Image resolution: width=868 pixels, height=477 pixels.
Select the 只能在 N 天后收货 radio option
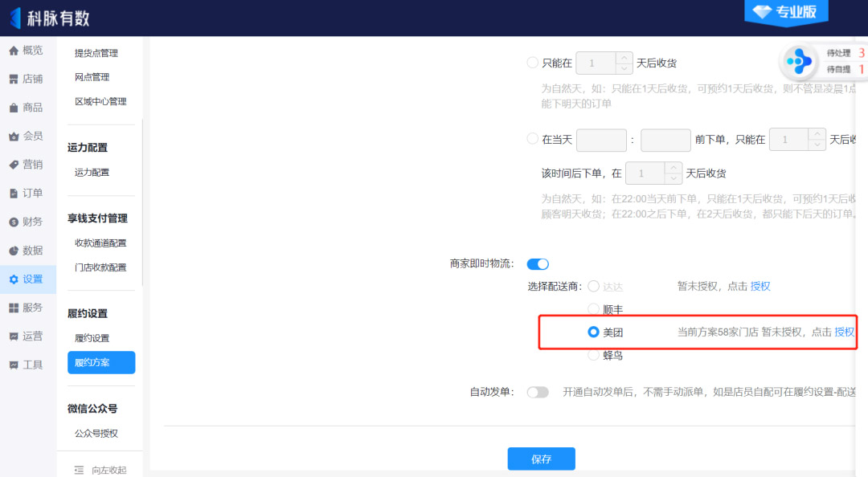pyautogui.click(x=533, y=63)
